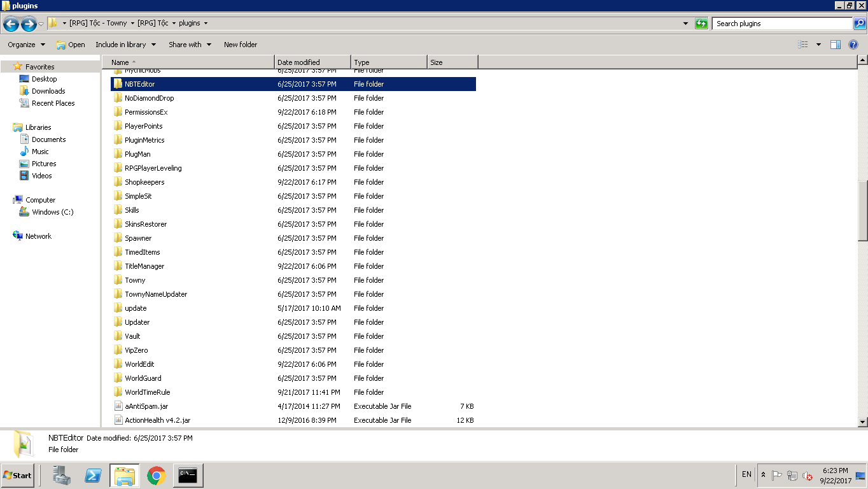Click the Back navigation arrow
This screenshot has height=489, width=868.
[x=11, y=24]
